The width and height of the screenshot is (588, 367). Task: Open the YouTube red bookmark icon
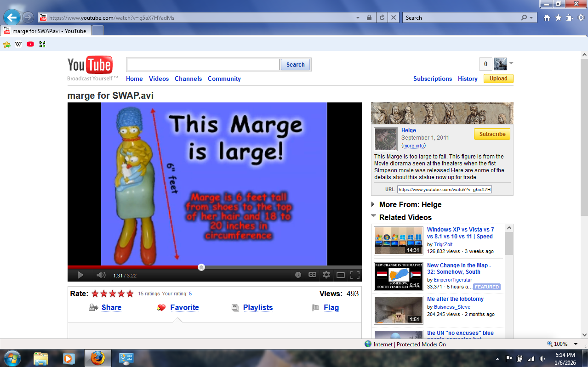[x=30, y=44]
